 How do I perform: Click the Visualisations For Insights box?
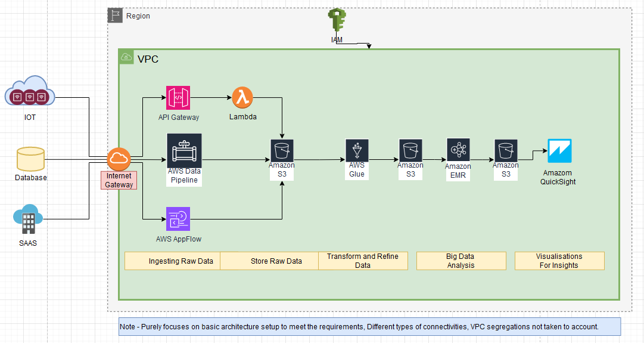[559, 261]
